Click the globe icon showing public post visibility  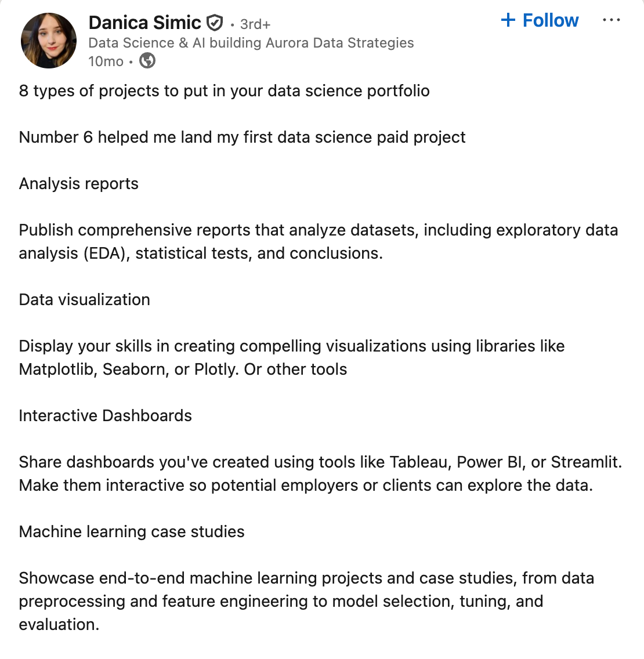[147, 60]
